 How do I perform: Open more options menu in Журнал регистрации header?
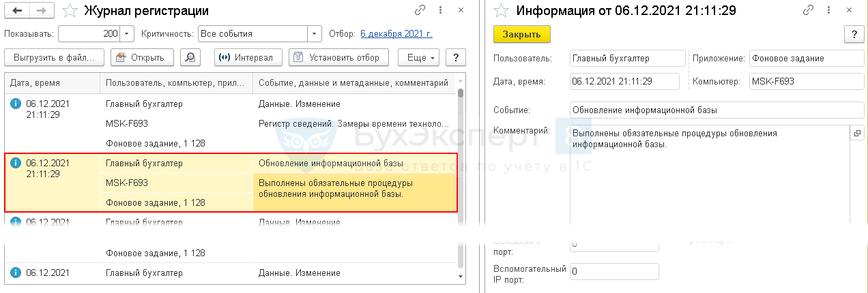pyautogui.click(x=441, y=10)
